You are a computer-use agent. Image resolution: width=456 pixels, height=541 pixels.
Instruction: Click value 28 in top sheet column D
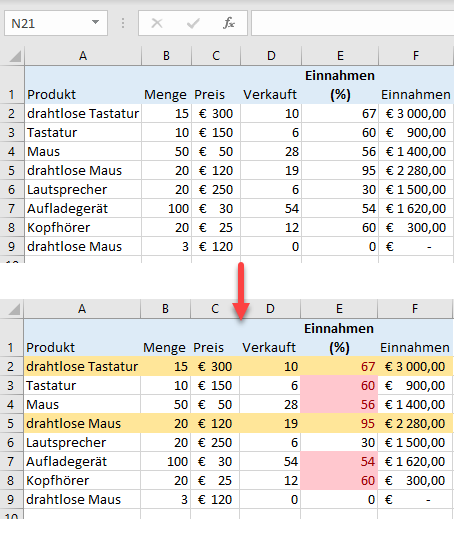coord(271,151)
